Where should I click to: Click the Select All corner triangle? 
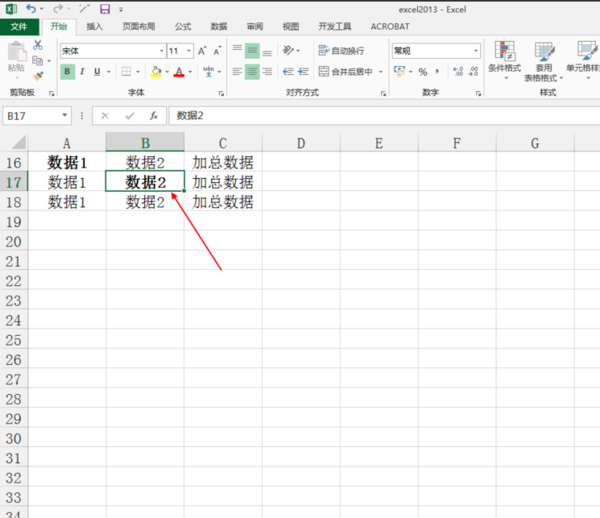click(18, 142)
